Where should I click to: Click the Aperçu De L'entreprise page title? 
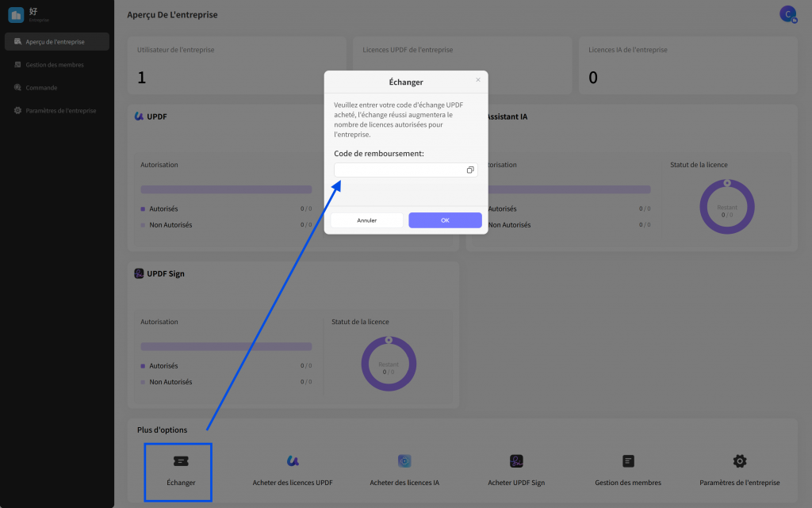172,14
